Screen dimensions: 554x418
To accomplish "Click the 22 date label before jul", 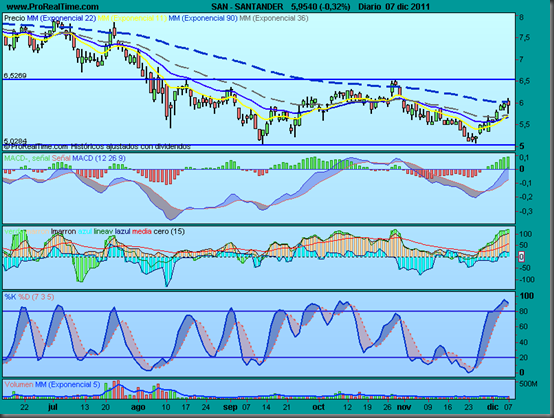I will (x=24, y=407).
